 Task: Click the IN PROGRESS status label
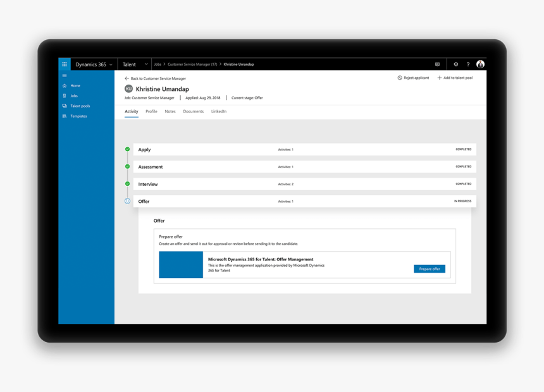463,201
